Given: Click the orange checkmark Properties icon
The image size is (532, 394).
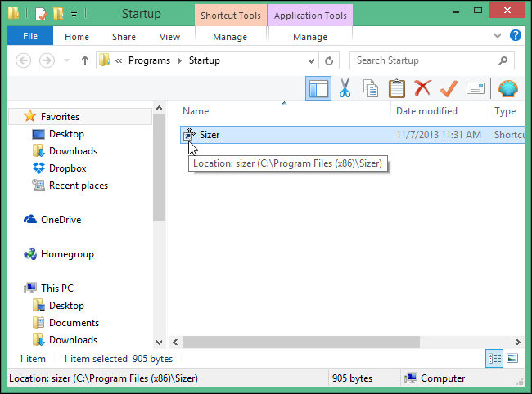Looking at the screenshot, I should click(449, 88).
